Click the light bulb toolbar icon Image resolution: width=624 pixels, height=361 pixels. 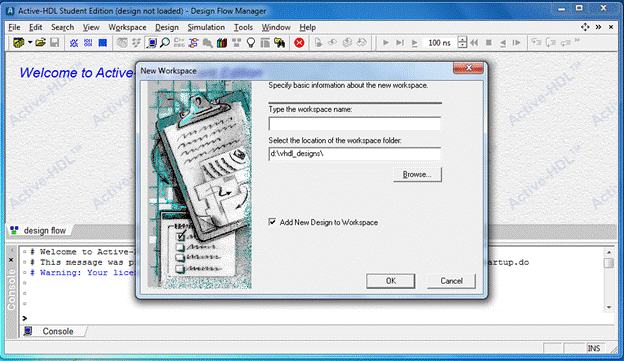pos(251,43)
